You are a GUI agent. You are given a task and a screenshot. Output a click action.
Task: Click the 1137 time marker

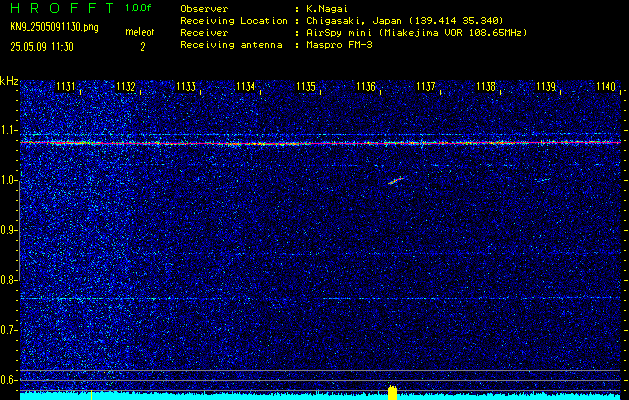pos(426,86)
